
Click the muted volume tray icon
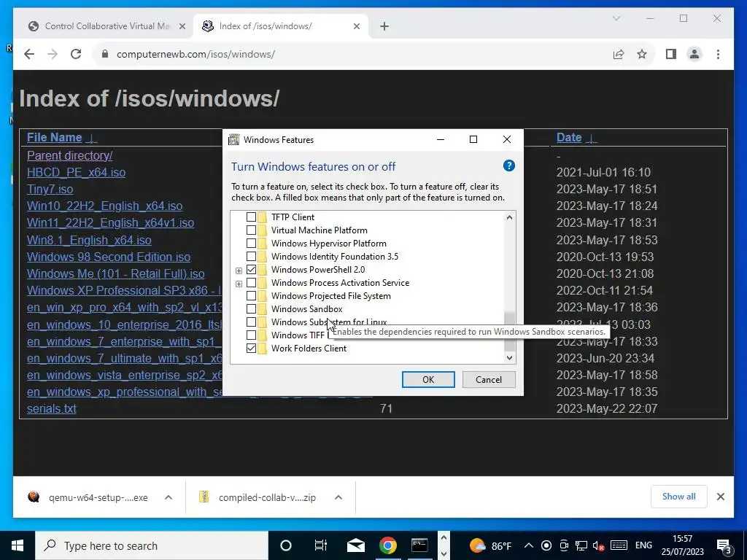(x=598, y=545)
